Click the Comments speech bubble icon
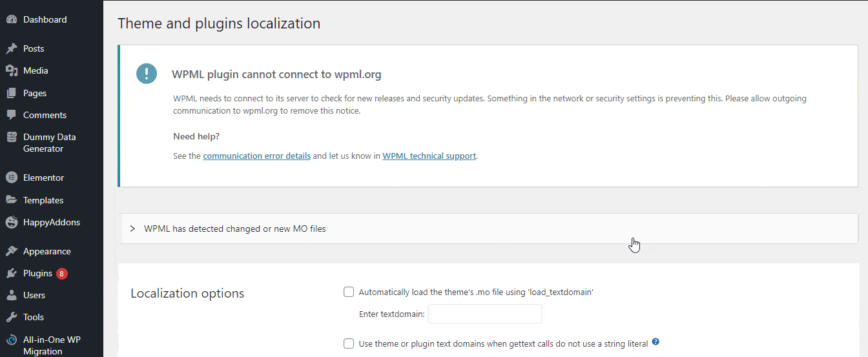This screenshot has height=357, width=868. click(11, 116)
